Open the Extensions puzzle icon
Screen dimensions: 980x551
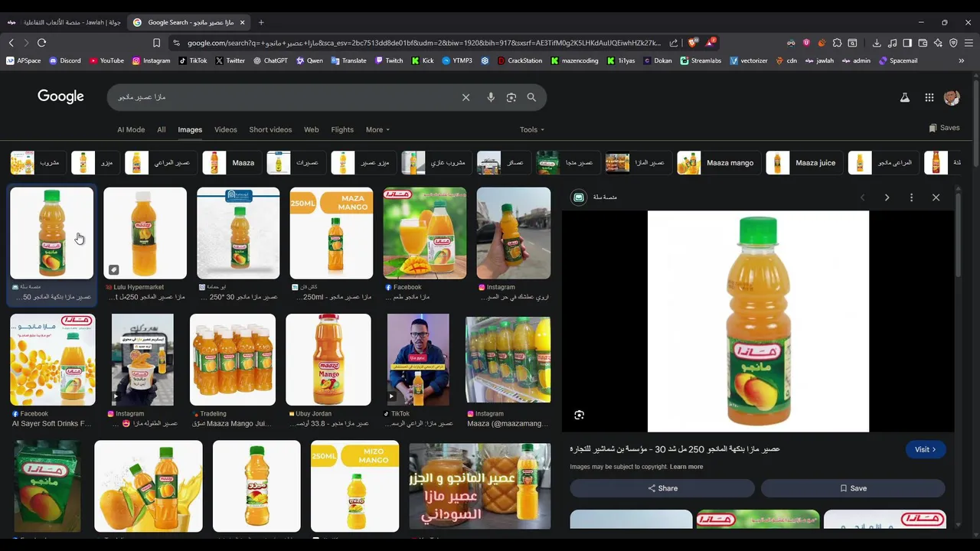coord(837,43)
